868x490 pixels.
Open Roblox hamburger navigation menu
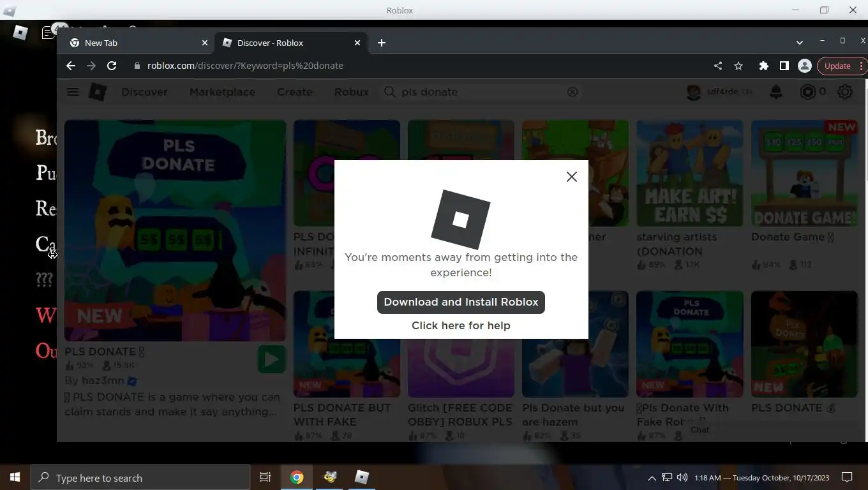pos(73,92)
